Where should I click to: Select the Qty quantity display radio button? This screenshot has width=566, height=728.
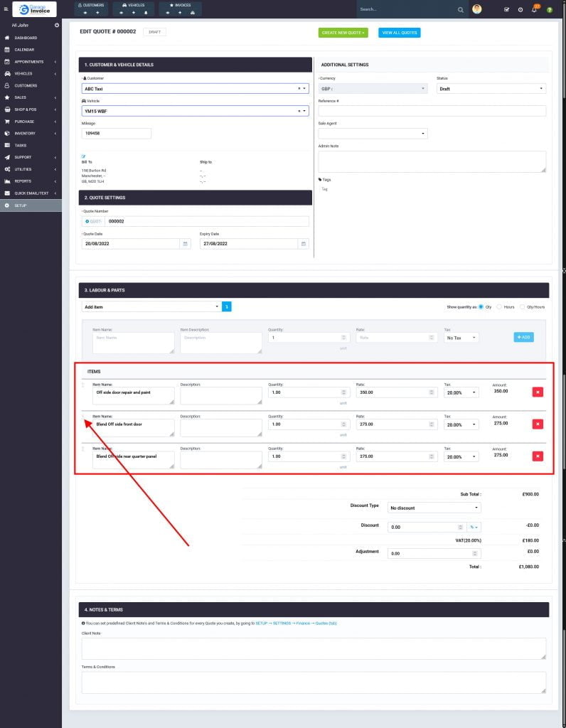point(481,307)
